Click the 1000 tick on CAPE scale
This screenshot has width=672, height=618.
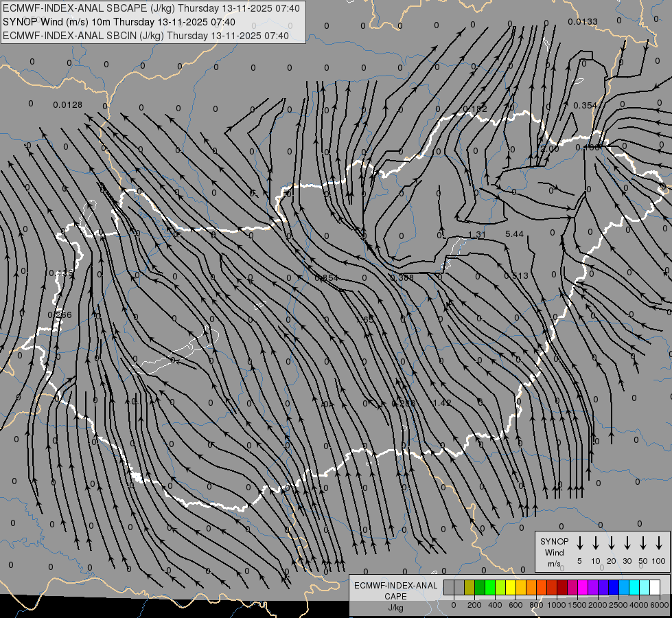coord(557,605)
